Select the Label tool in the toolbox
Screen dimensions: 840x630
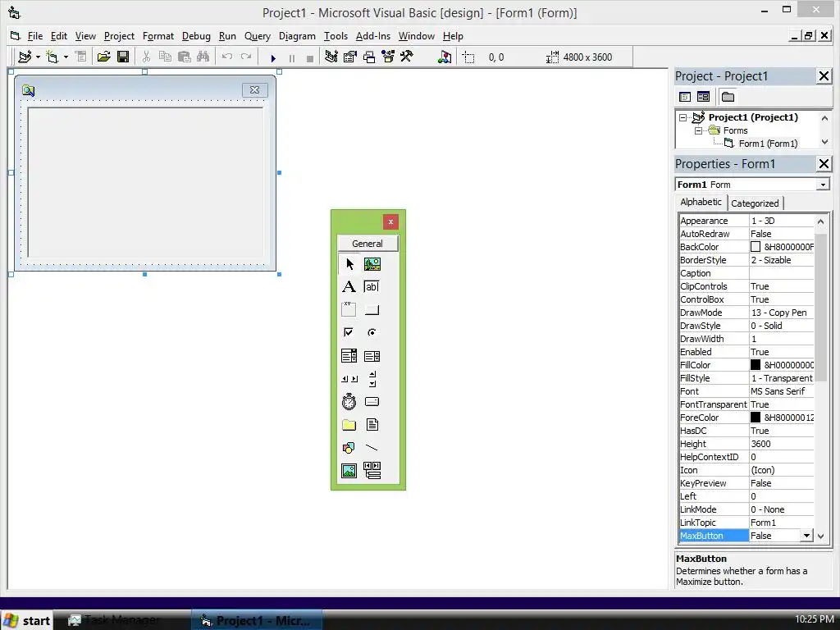(x=349, y=286)
